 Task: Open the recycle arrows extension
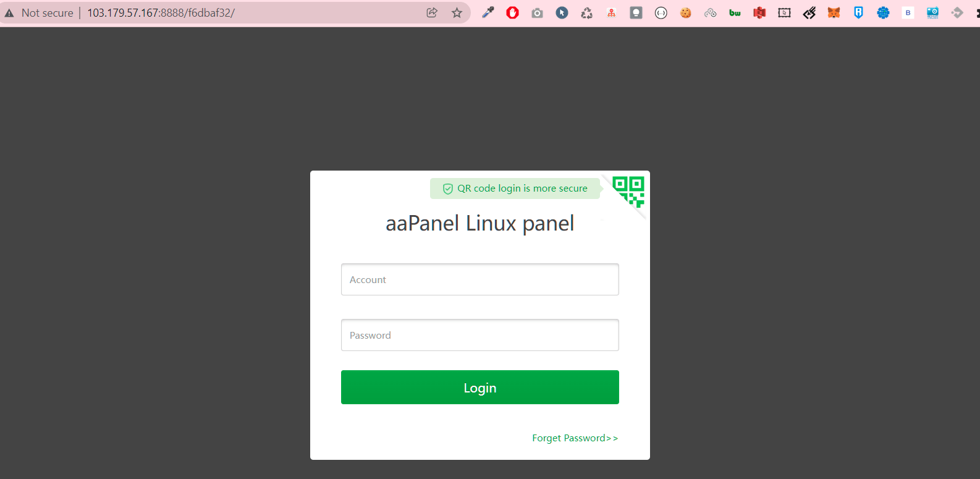586,13
